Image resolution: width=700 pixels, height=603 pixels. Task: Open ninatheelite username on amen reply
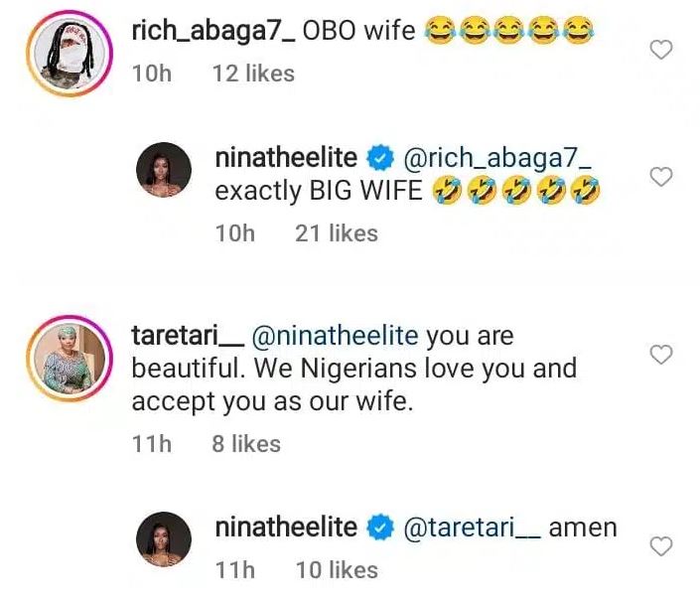[286, 527]
